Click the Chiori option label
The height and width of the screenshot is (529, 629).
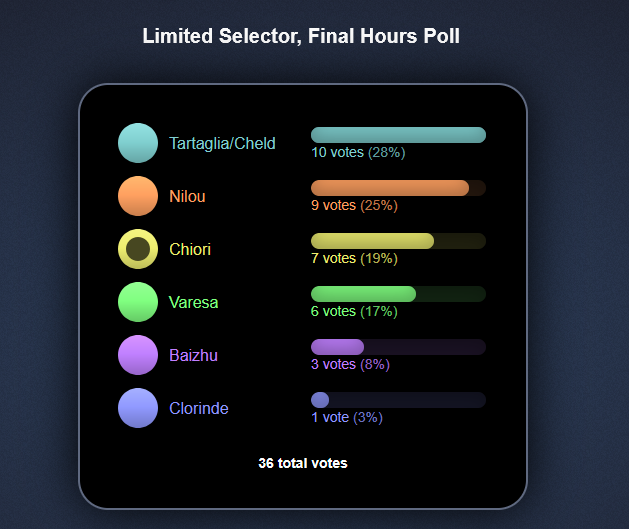[x=190, y=249]
